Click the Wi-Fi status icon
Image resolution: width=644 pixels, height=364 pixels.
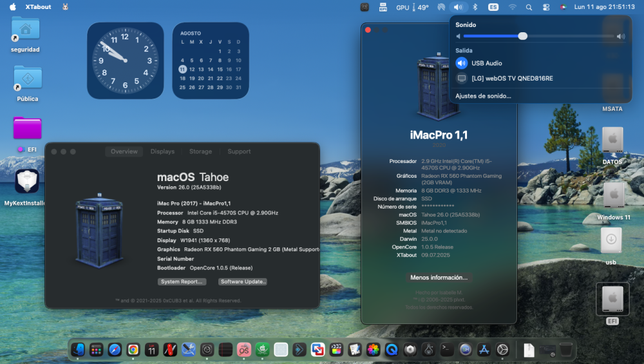[x=512, y=7]
